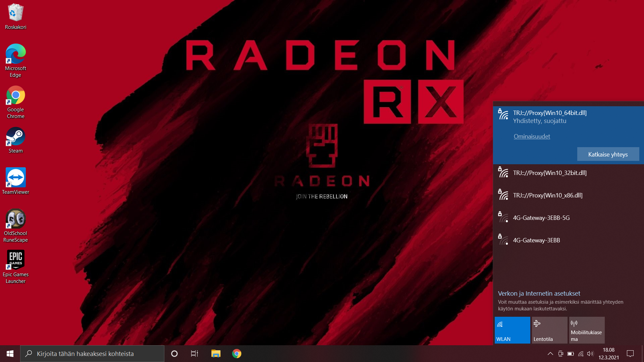This screenshot has width=644, height=362.
Task: Select the Microsoft Edge desktop shortcut
Action: pyautogui.click(x=15, y=61)
